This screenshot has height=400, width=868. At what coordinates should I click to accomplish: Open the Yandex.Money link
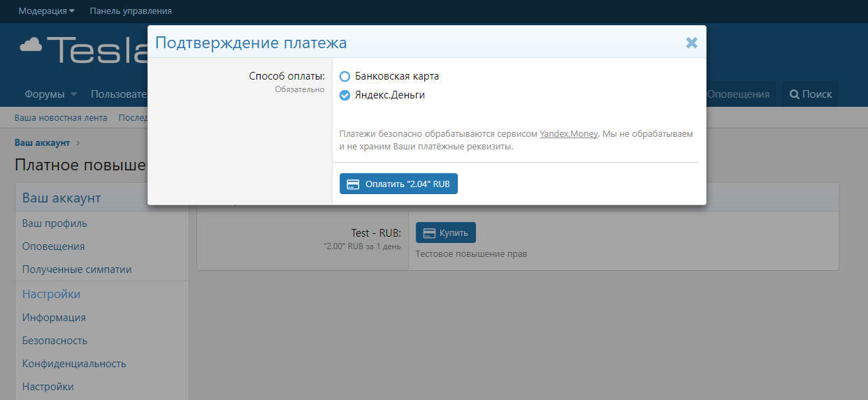click(x=568, y=133)
